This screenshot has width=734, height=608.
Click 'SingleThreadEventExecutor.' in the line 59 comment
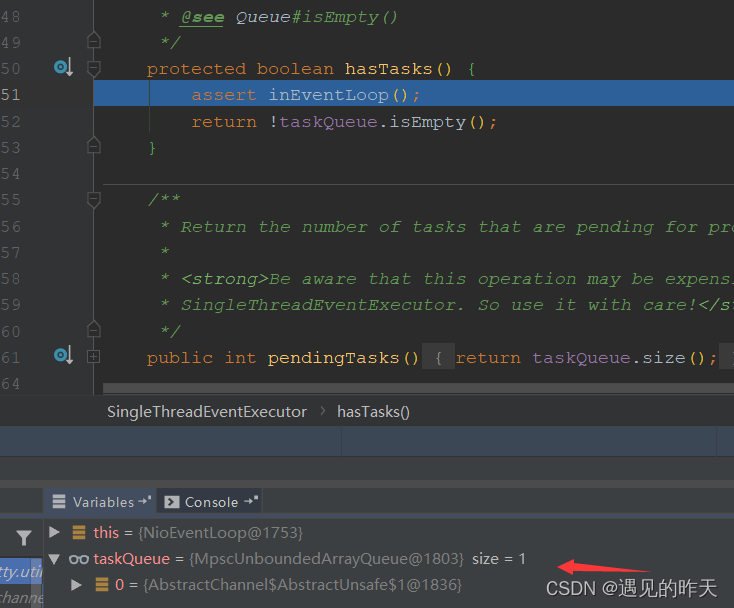click(x=323, y=305)
